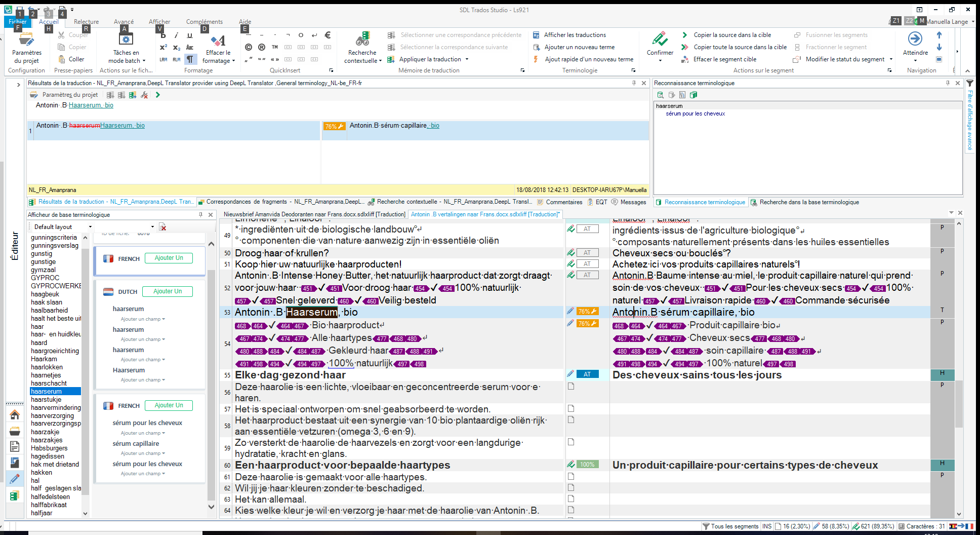Insert the TM symbol from QuickInsert

[275, 47]
